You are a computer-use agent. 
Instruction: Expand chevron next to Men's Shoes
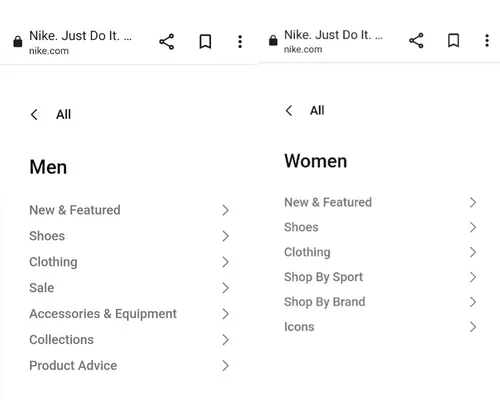[x=226, y=236]
